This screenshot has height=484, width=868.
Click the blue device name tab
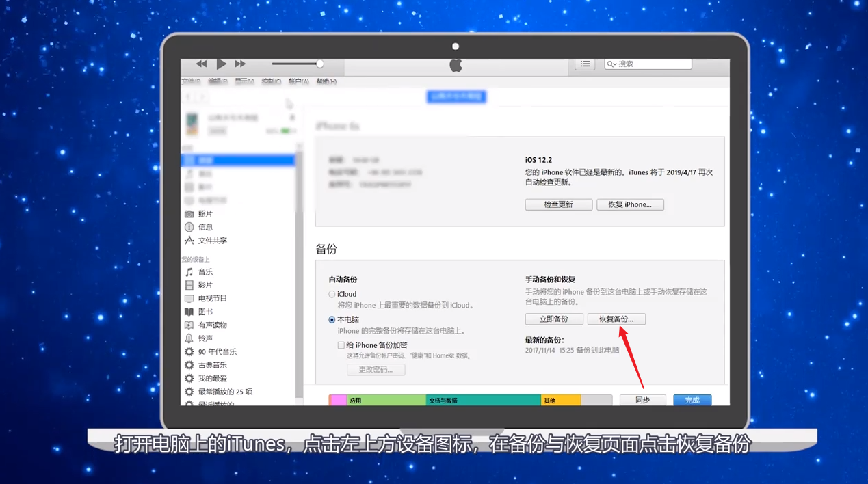[456, 96]
